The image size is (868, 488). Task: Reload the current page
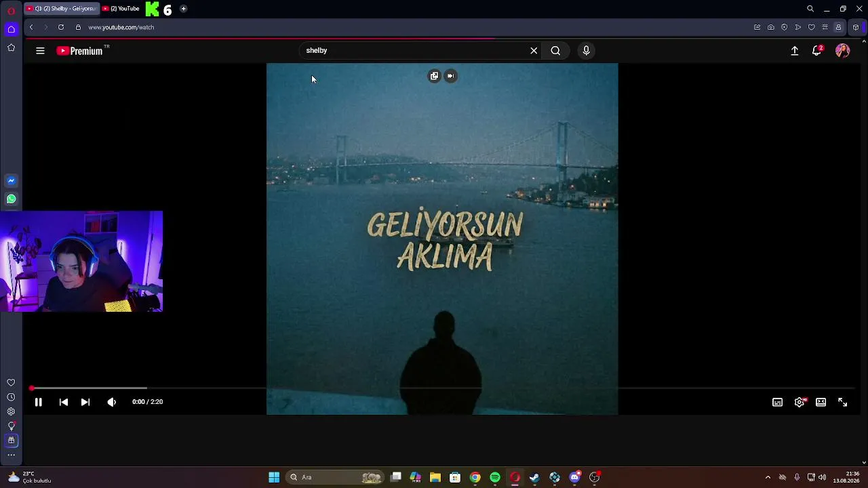(x=61, y=27)
